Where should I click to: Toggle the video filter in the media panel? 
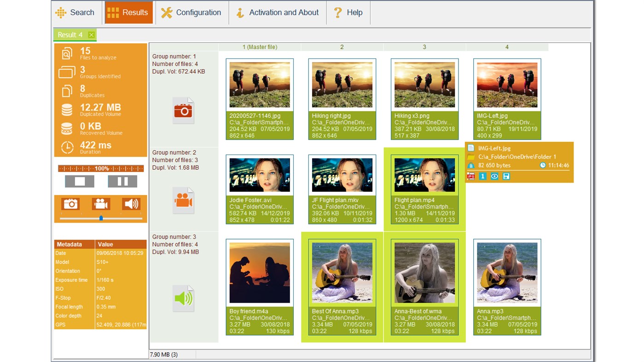101,204
